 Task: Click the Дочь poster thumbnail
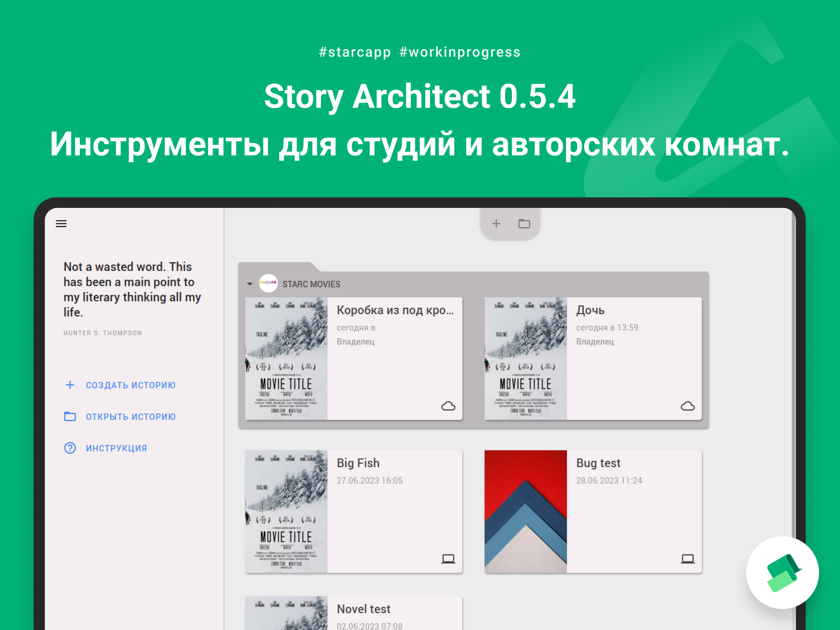click(x=526, y=358)
